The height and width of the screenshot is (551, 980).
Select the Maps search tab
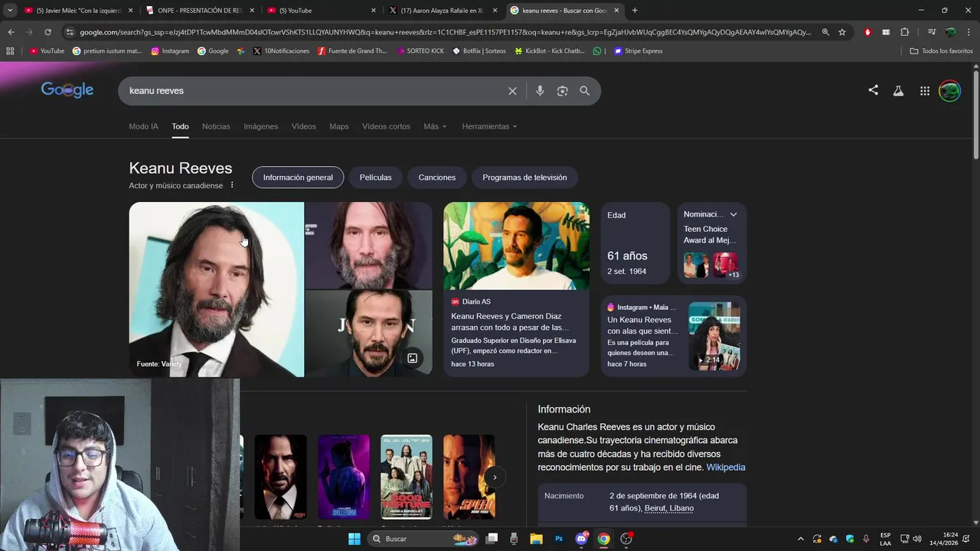[x=338, y=126]
